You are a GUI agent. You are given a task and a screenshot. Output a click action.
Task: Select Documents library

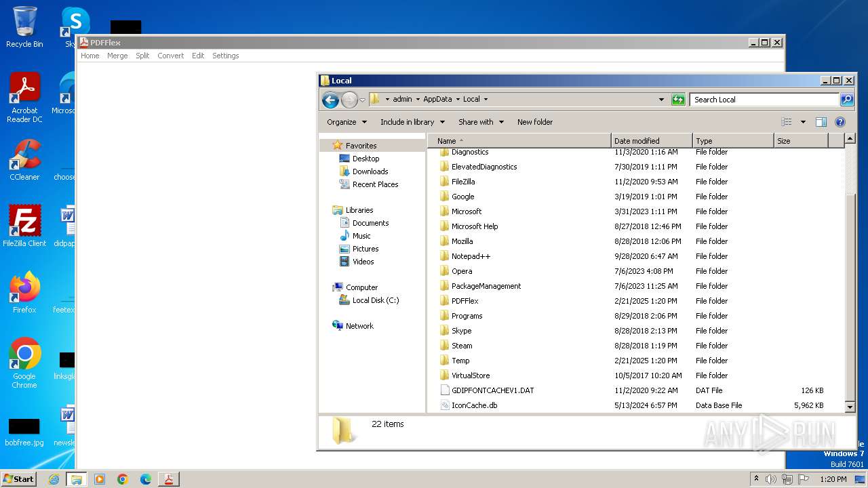(x=370, y=223)
